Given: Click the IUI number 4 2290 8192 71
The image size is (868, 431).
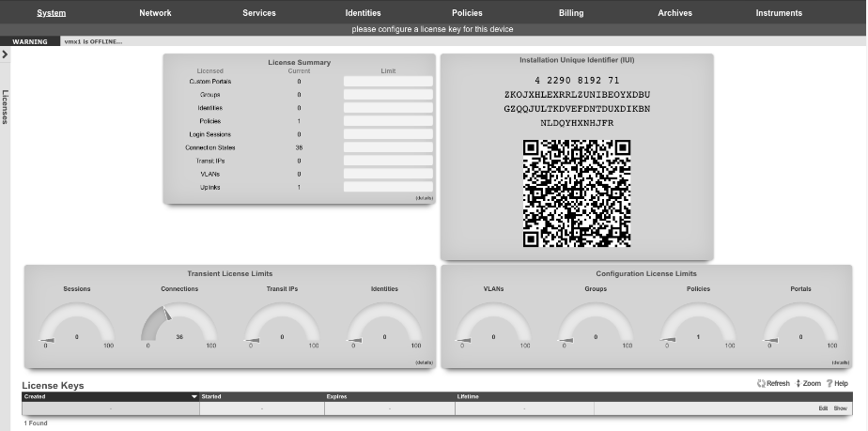Looking at the screenshot, I should point(577,80).
